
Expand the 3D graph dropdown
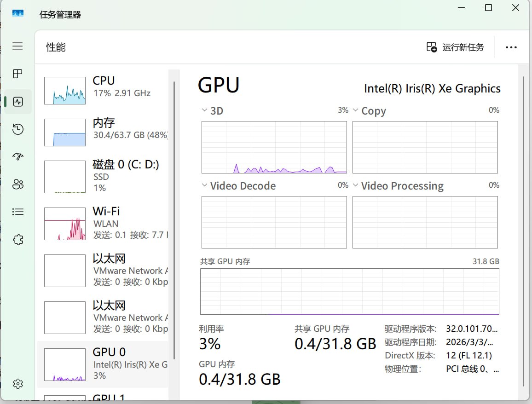point(204,110)
